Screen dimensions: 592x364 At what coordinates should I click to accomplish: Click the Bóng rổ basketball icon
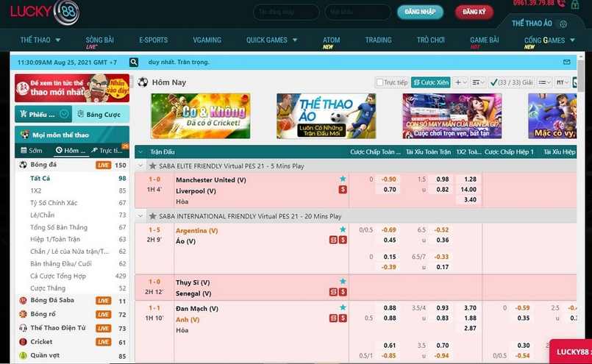[23, 314]
